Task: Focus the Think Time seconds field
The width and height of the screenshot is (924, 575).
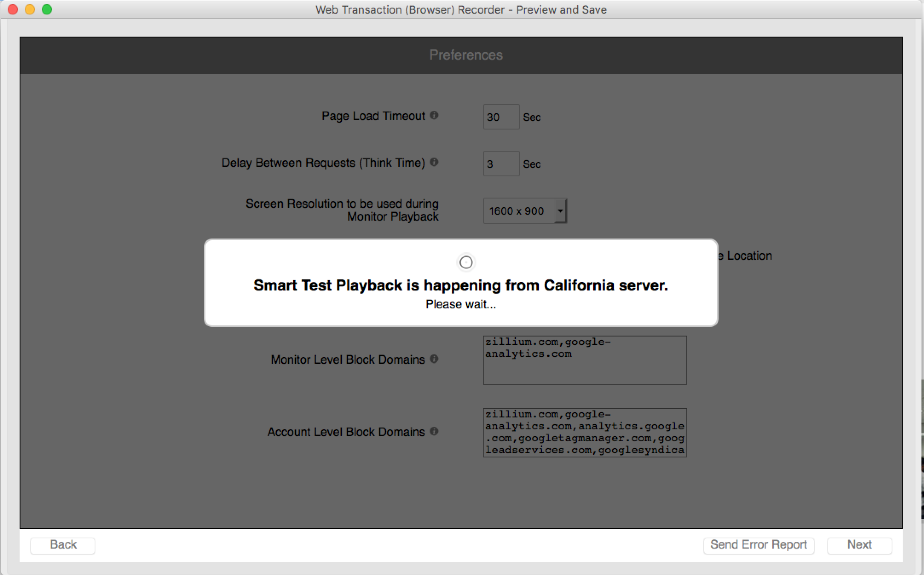Action: pyautogui.click(x=501, y=164)
